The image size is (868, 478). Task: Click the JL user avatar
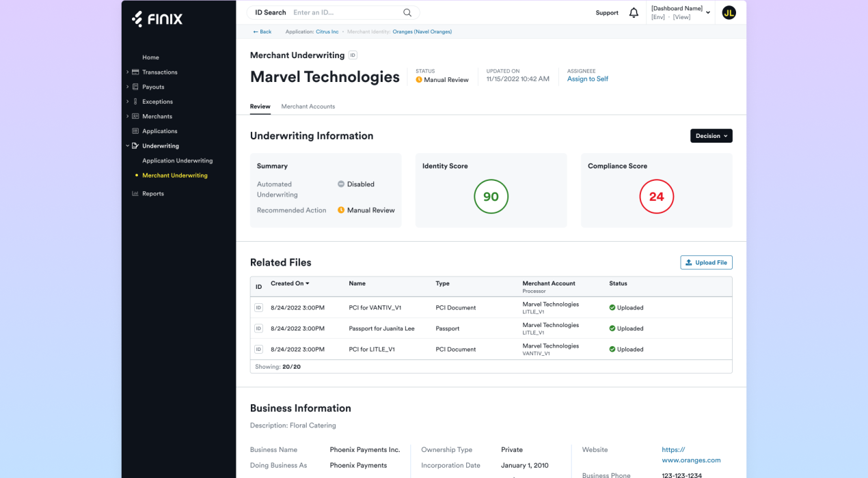pyautogui.click(x=729, y=13)
